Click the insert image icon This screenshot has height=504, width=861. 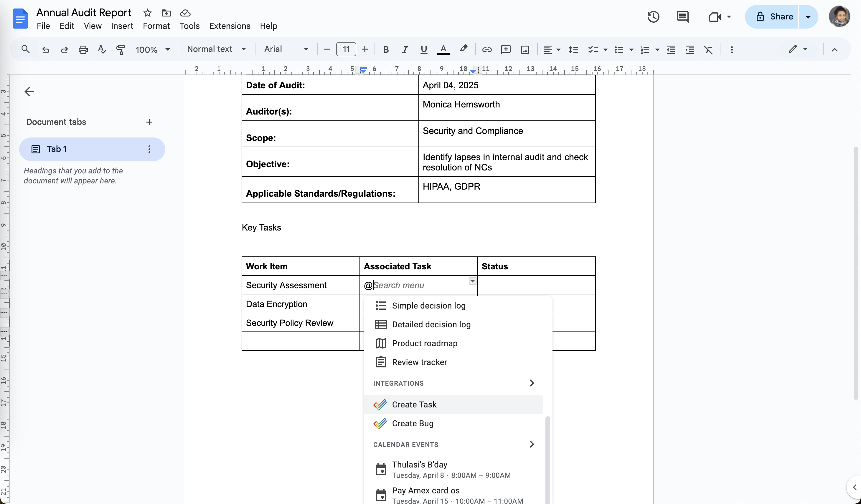(525, 49)
